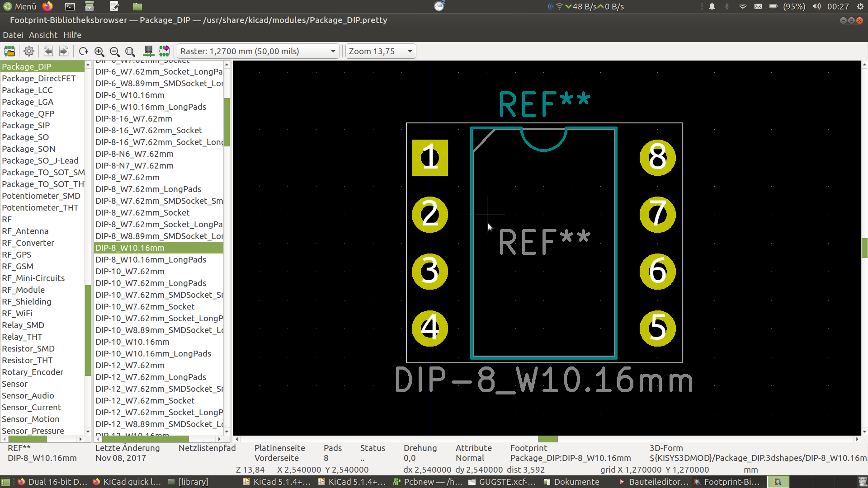Click footprint list vertical scrollbar thumb
Screen dimensions: 868x488
tap(227, 122)
